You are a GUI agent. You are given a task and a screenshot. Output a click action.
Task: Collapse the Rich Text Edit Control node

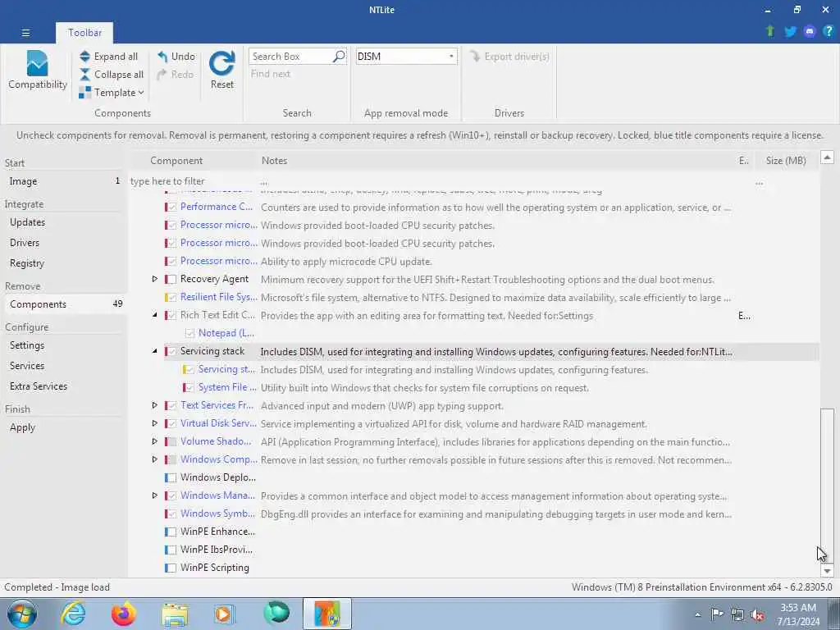[x=155, y=315]
